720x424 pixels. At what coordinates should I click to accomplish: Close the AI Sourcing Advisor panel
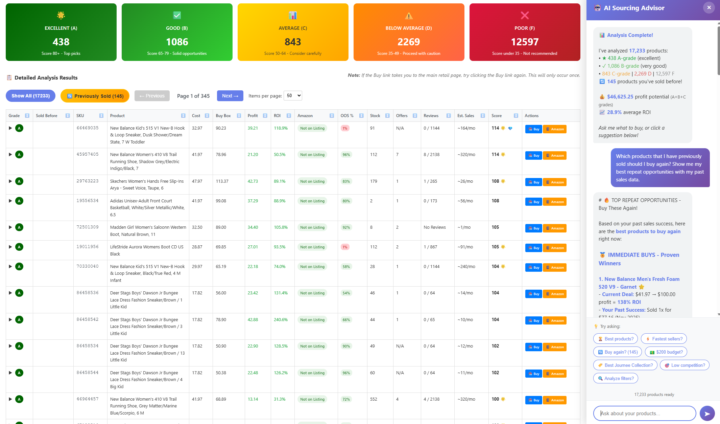point(709,7)
